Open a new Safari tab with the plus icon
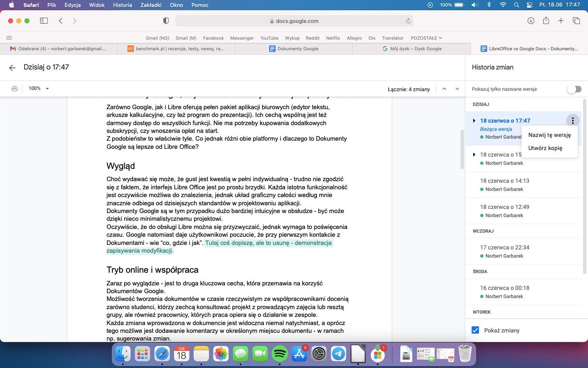The width and height of the screenshot is (588, 368). [x=561, y=21]
